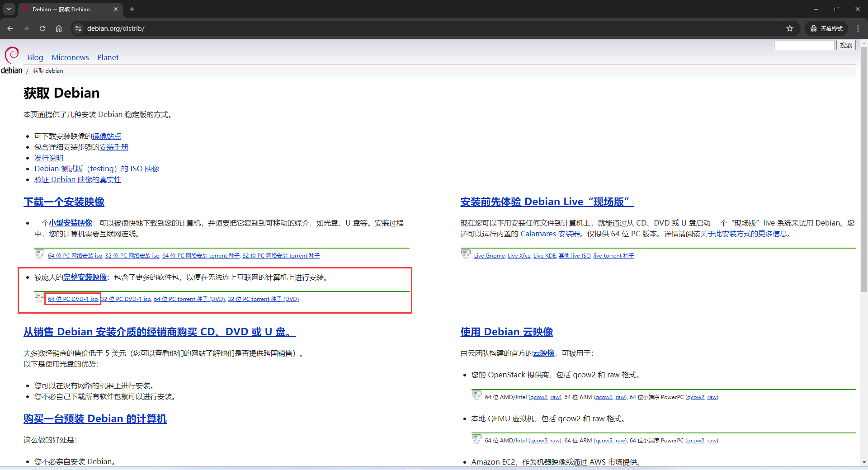The image size is (868, 470).
Task: Open the Blog menu link
Action: tap(35, 57)
